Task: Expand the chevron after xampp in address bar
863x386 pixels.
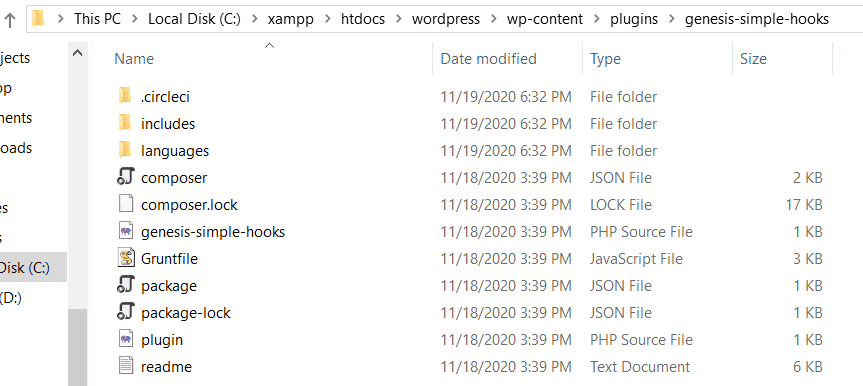Action: tap(328, 20)
